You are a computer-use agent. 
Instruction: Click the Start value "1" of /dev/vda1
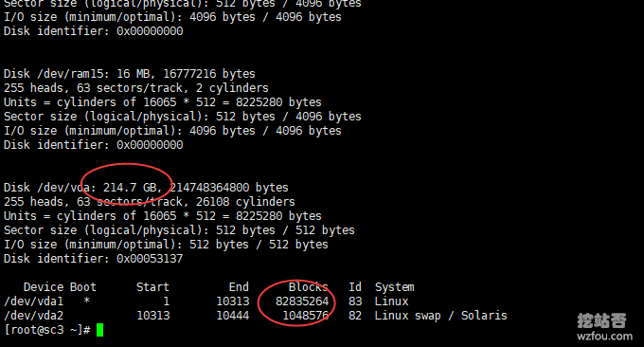[x=166, y=301]
